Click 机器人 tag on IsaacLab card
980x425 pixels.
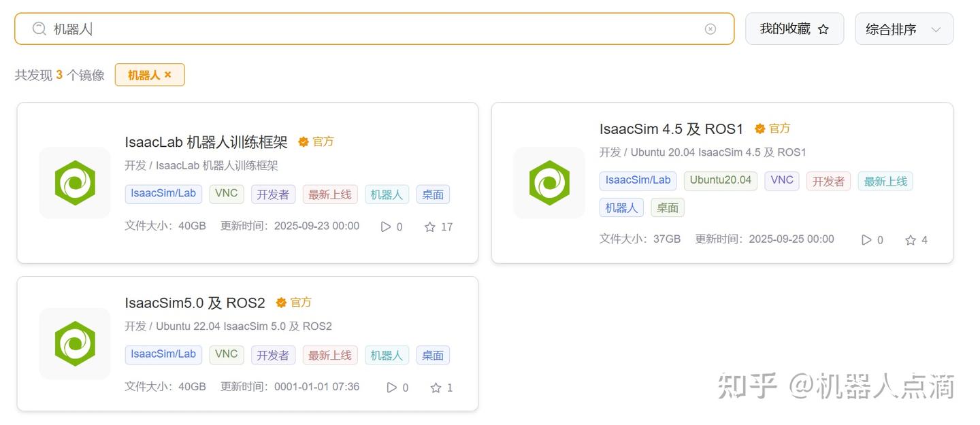pyautogui.click(x=387, y=194)
